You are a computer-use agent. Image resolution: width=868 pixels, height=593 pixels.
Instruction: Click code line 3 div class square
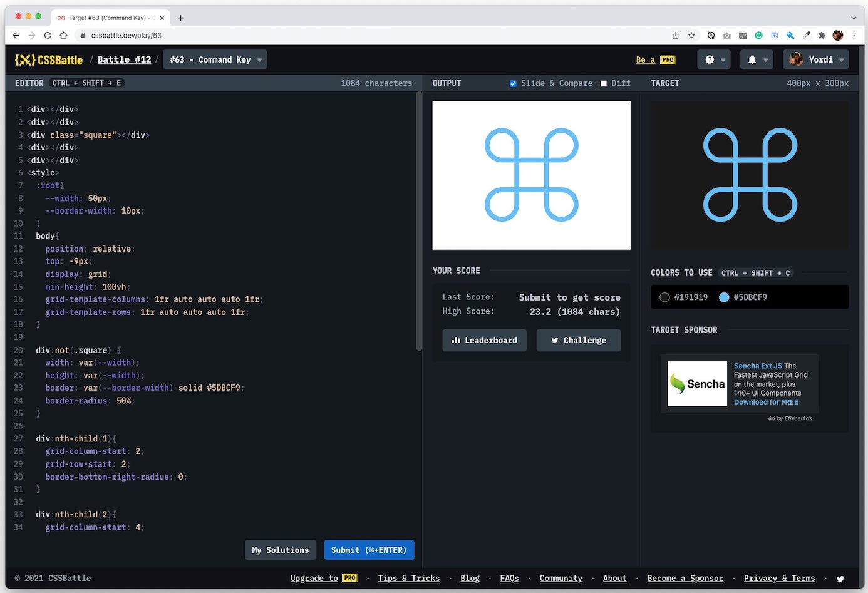88,135
